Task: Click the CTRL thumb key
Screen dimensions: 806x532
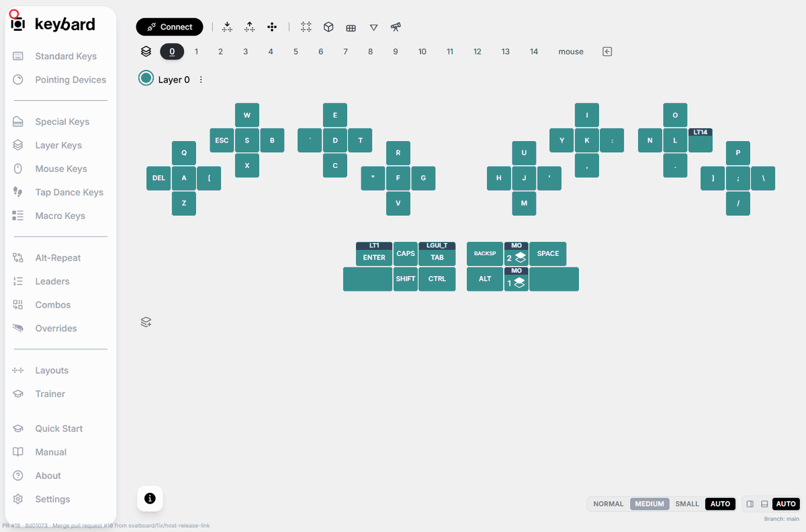Action: [437, 279]
